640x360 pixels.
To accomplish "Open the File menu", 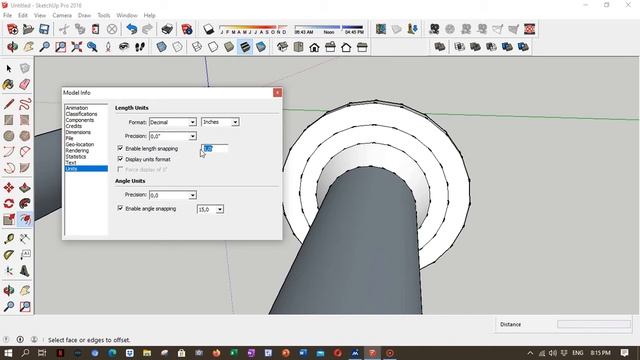I will 7,15.
